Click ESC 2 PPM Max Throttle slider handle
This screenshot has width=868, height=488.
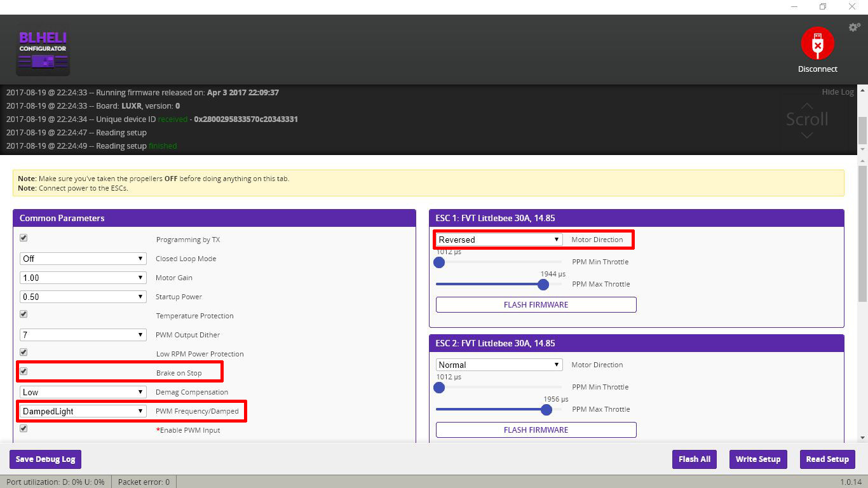tap(546, 409)
